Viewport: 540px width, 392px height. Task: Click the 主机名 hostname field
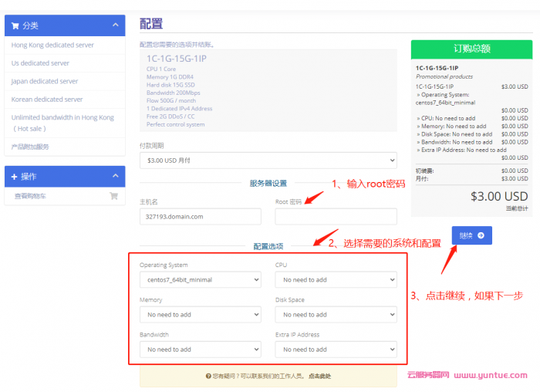200,217
